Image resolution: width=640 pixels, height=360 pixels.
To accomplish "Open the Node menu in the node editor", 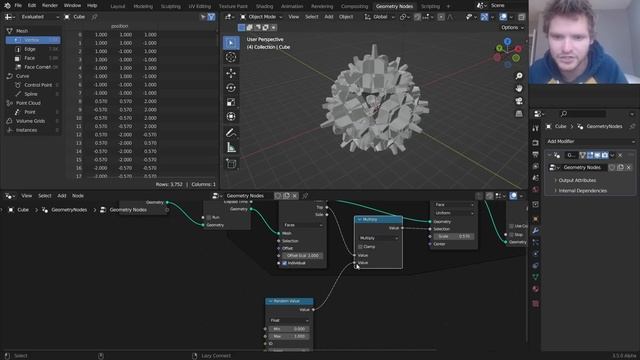I will [x=78, y=196].
